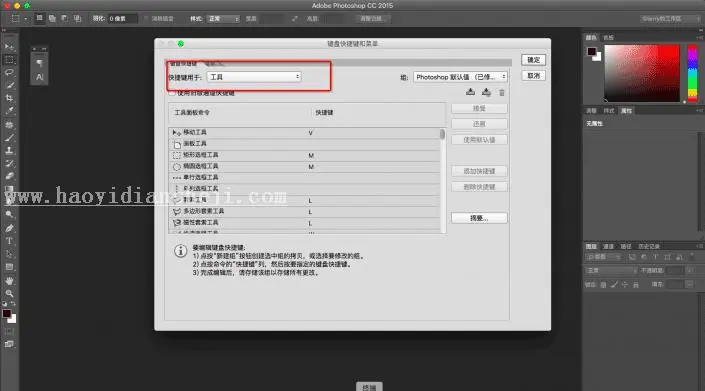Select the Eraser tool in the toolbar

[9, 176]
